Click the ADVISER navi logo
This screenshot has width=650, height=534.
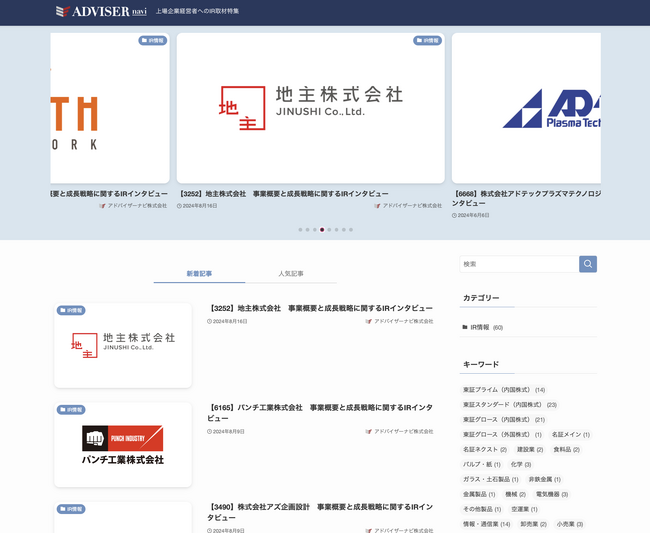[x=101, y=11]
